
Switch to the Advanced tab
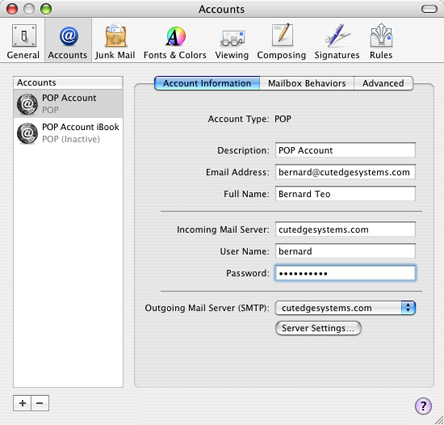coord(383,83)
